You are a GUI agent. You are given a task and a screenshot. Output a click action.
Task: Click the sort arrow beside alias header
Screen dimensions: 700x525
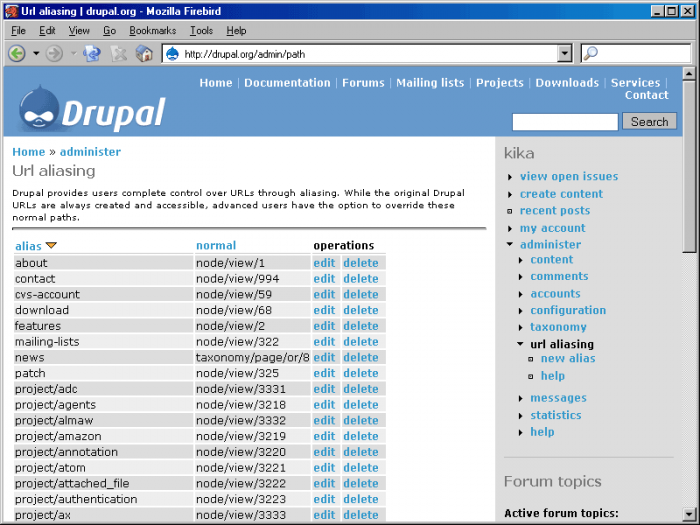[51, 246]
